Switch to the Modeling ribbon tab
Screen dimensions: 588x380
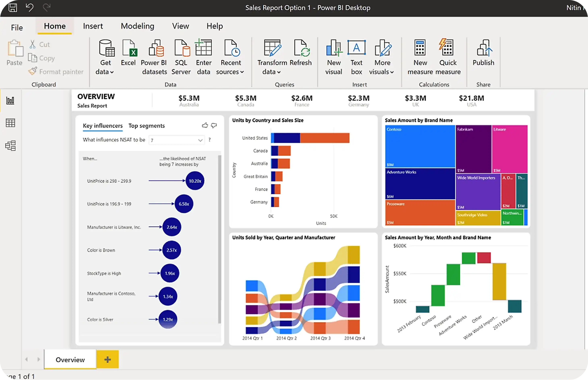(x=138, y=26)
